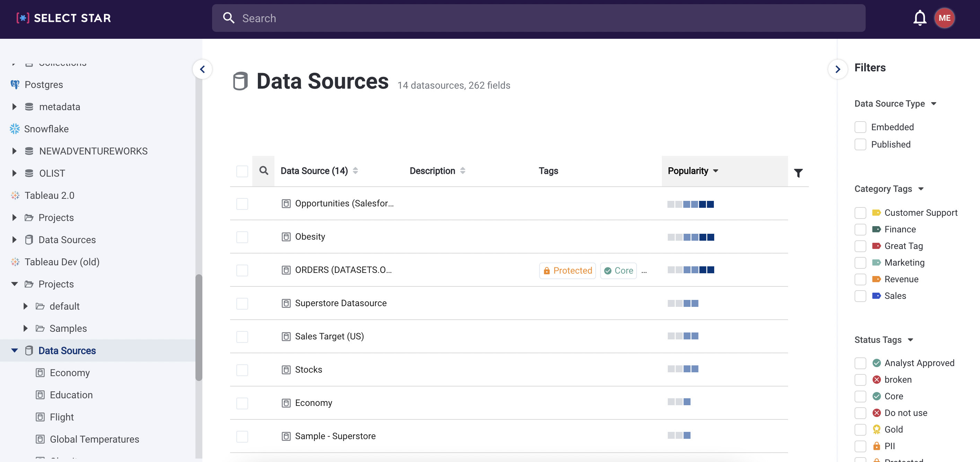Click the Snowflake icon in sidebar
The image size is (980, 462).
[15, 129]
